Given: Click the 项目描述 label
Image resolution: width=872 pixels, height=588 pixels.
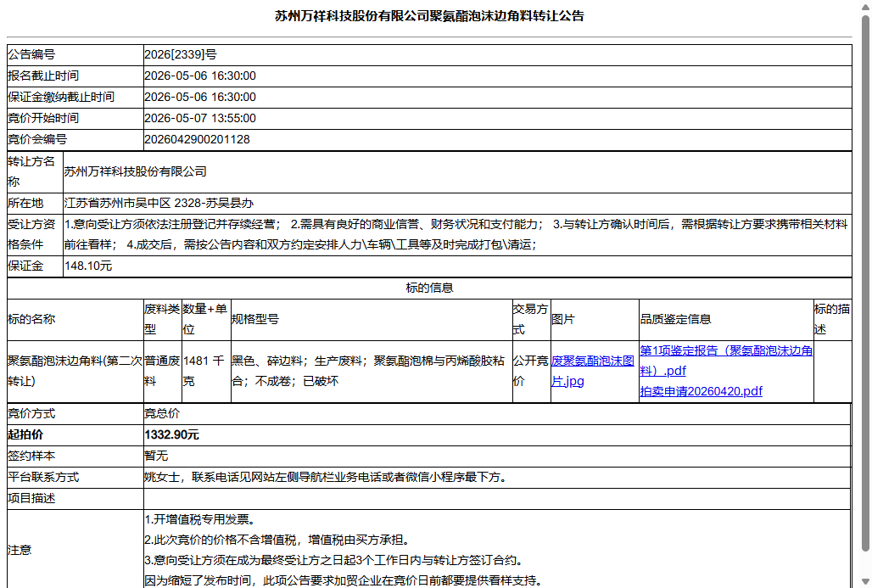Looking at the screenshot, I should point(31,498).
